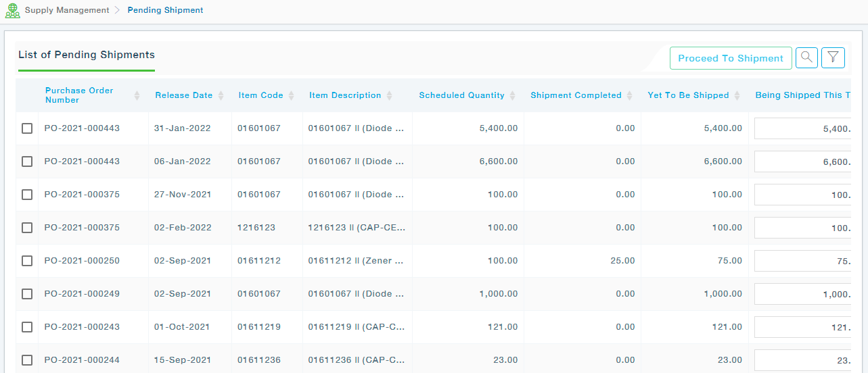The image size is (868, 373).
Task: Select the PO-2021-000249 row checkbox
Action: coord(27,294)
